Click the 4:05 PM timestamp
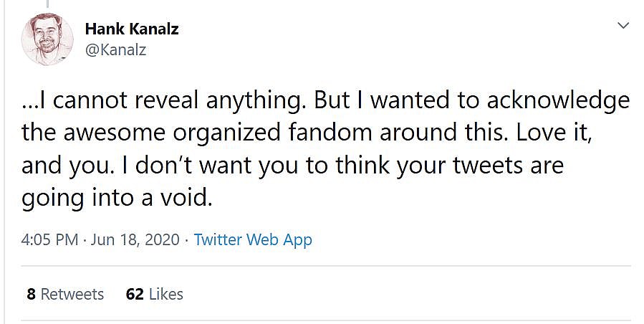Viewport: 644px width, 324px height. click(x=49, y=239)
